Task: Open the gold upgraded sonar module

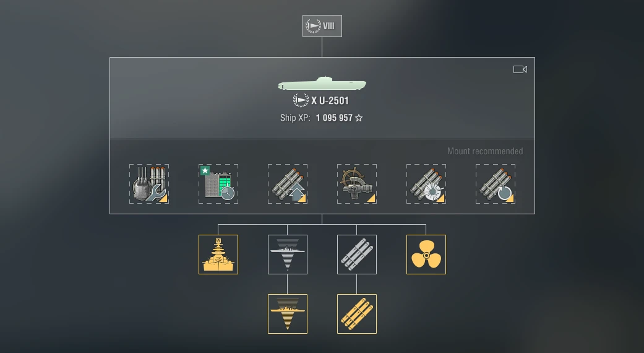Action: click(x=288, y=314)
